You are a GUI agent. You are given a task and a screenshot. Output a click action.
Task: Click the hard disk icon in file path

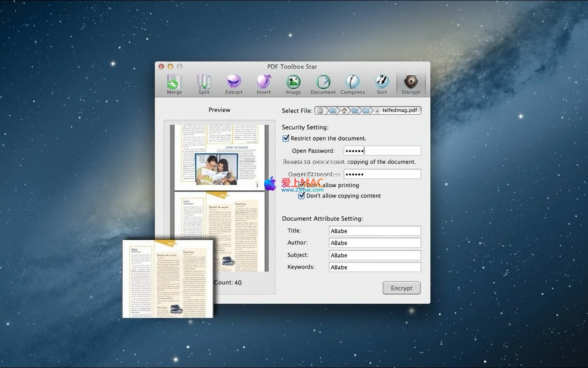[321, 111]
